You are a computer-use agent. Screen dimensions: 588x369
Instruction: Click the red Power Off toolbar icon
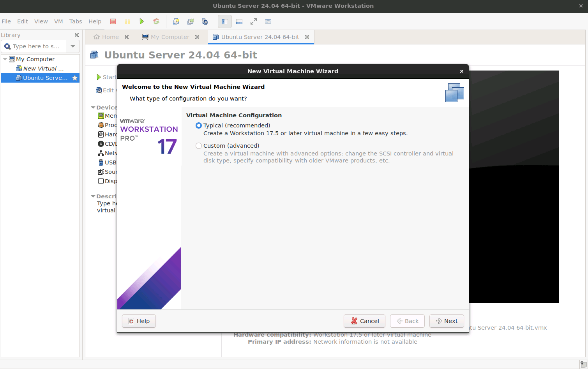click(113, 21)
